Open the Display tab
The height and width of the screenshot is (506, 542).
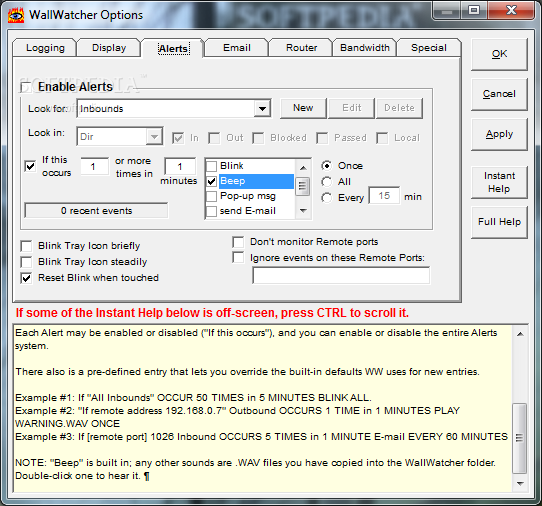(x=109, y=48)
